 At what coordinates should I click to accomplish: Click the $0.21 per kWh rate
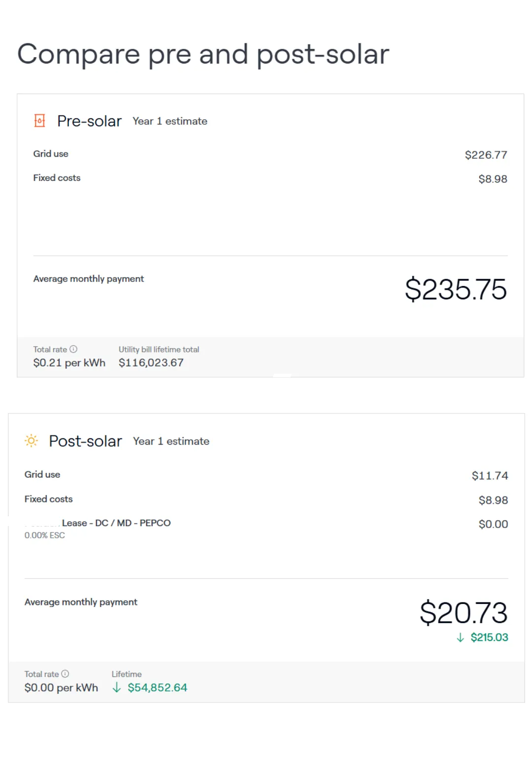click(69, 362)
